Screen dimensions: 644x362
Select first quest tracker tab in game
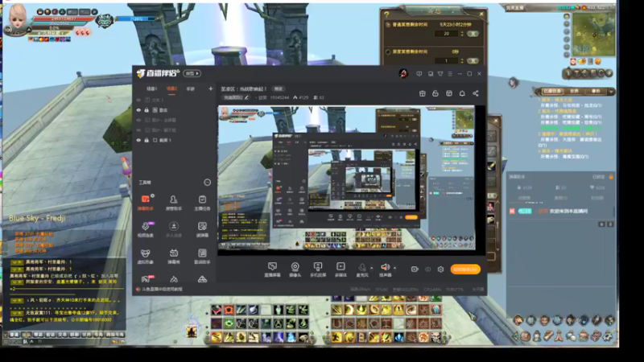tap(552, 91)
